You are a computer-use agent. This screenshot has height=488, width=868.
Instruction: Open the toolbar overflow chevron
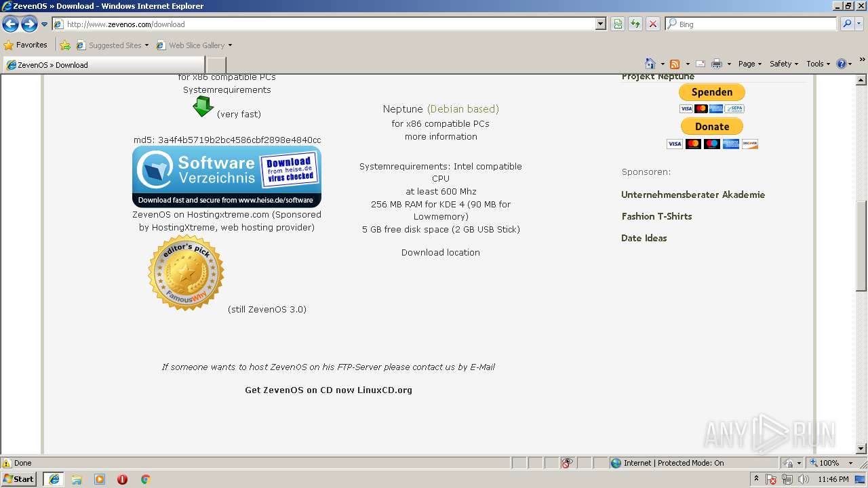863,60
